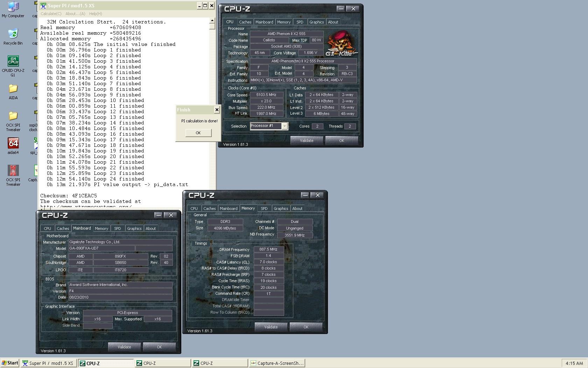Open Graphics tab in Mainboard CPU-Z window
The height and width of the screenshot is (368, 588).
click(134, 228)
